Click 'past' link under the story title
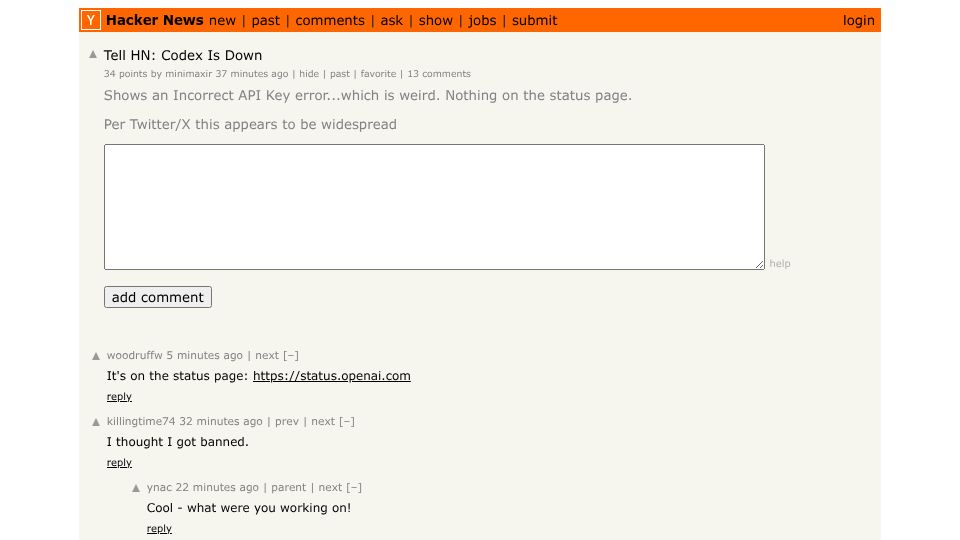This screenshot has width=960, height=540. (340, 73)
